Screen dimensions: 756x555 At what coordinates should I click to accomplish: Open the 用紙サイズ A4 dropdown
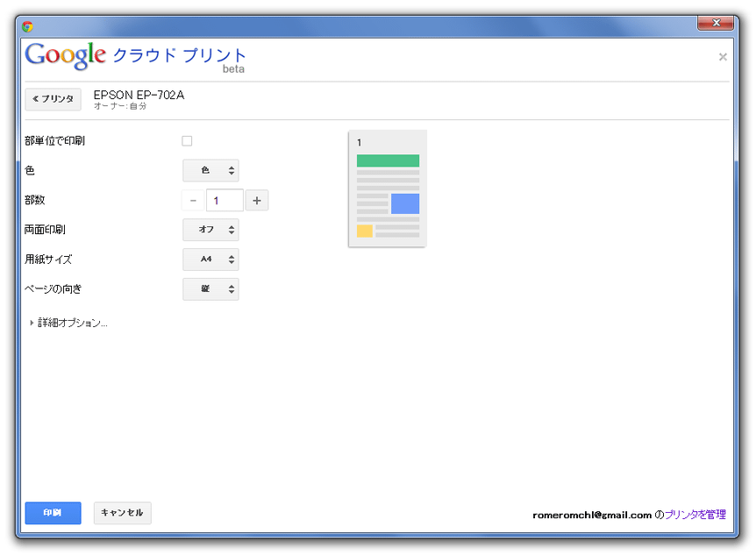point(210,260)
